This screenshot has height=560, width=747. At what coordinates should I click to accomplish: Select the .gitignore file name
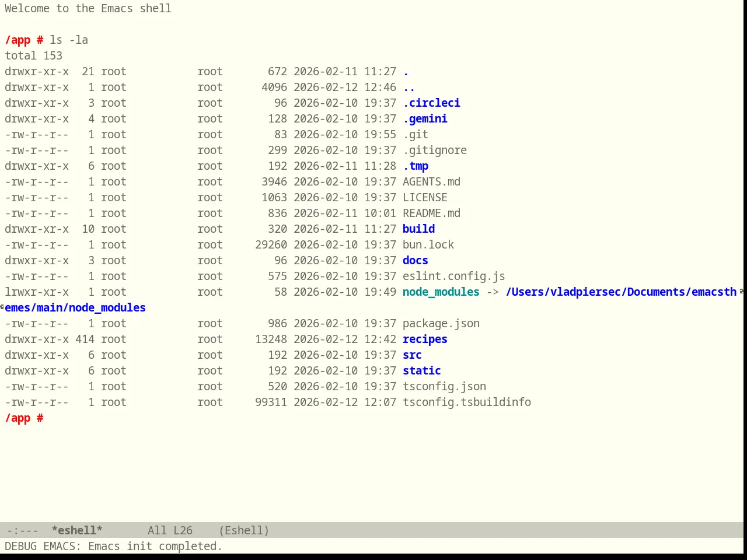(435, 150)
